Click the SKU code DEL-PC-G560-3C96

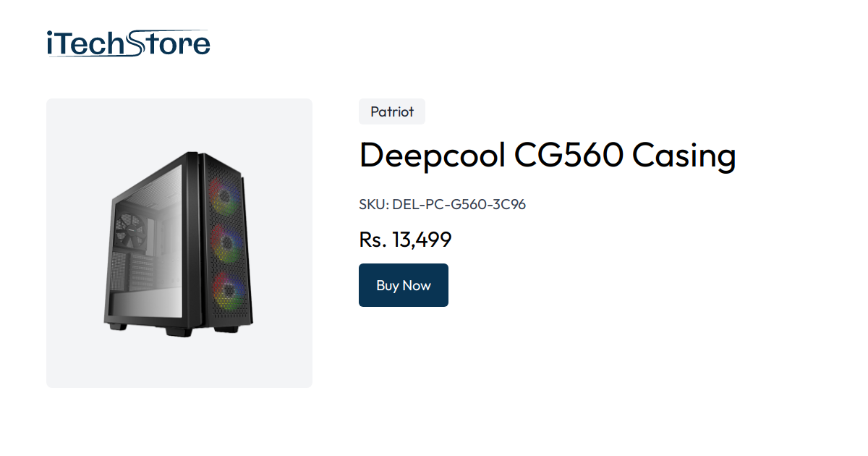pos(459,204)
